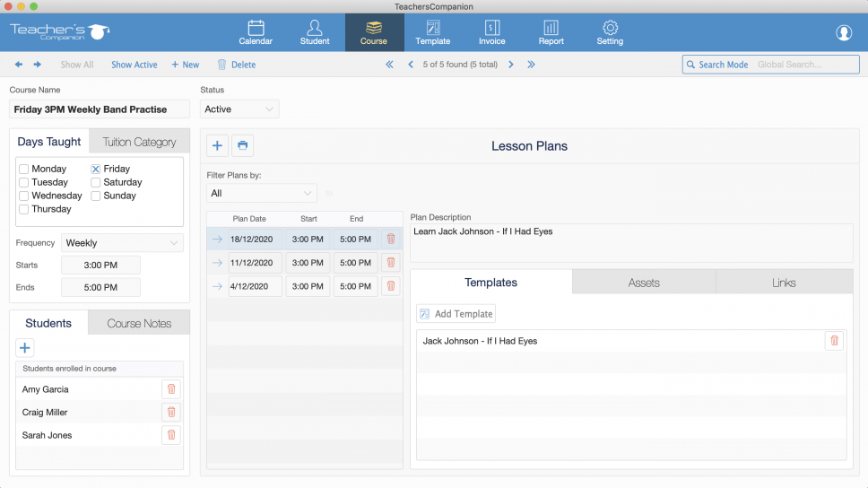
Task: Click Show All button
Action: click(77, 65)
